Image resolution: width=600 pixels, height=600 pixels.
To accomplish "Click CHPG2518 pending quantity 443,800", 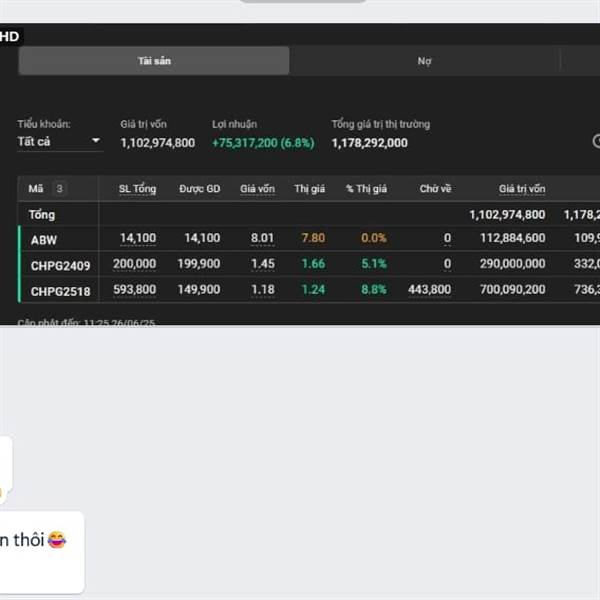I will click(429, 289).
